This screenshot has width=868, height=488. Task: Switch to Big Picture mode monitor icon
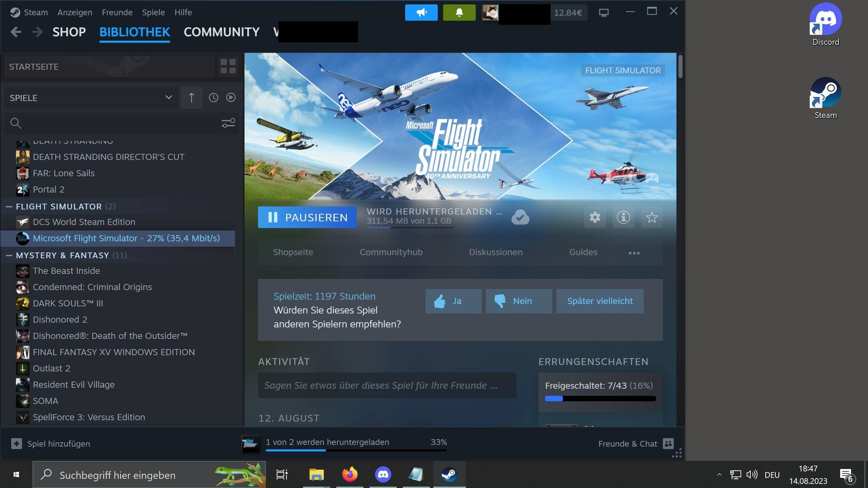(x=604, y=13)
